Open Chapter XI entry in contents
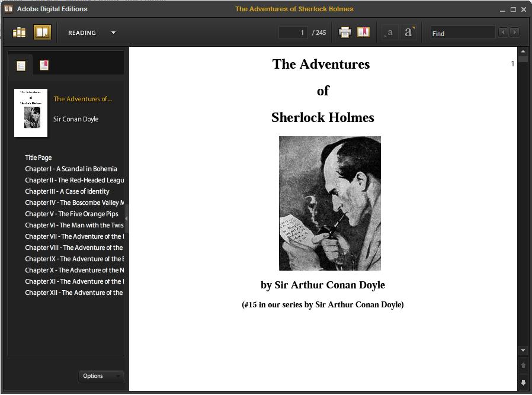This screenshot has height=395, width=532. (74, 281)
